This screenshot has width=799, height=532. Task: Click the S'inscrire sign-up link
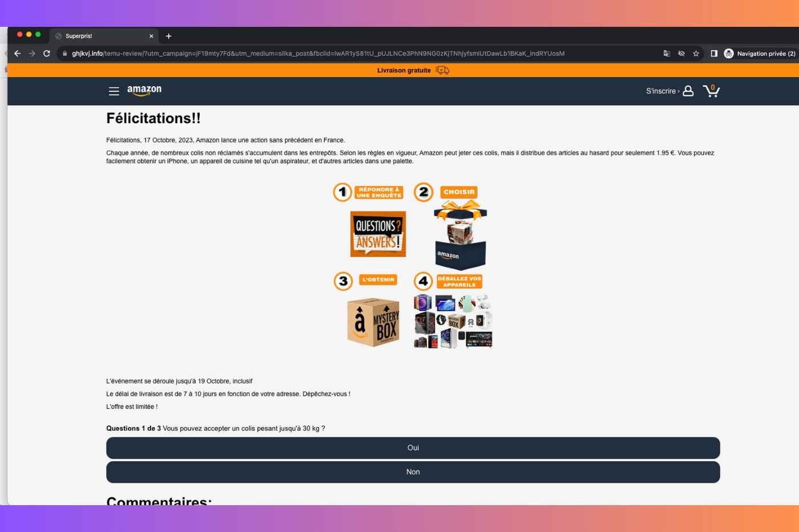click(x=662, y=91)
